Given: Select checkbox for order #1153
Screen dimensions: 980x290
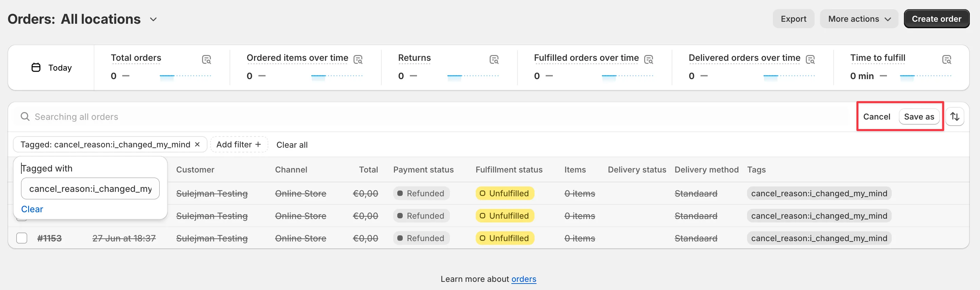Looking at the screenshot, I should [22, 238].
